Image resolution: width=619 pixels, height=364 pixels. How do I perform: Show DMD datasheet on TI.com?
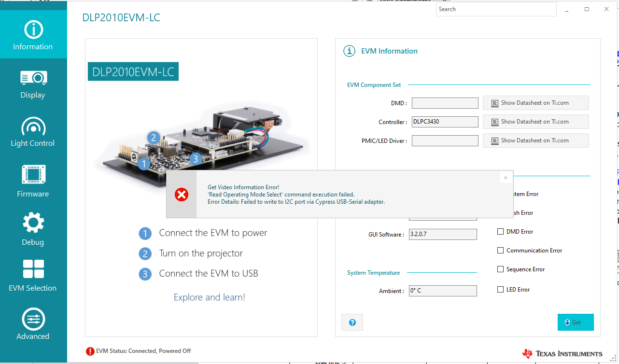click(535, 103)
